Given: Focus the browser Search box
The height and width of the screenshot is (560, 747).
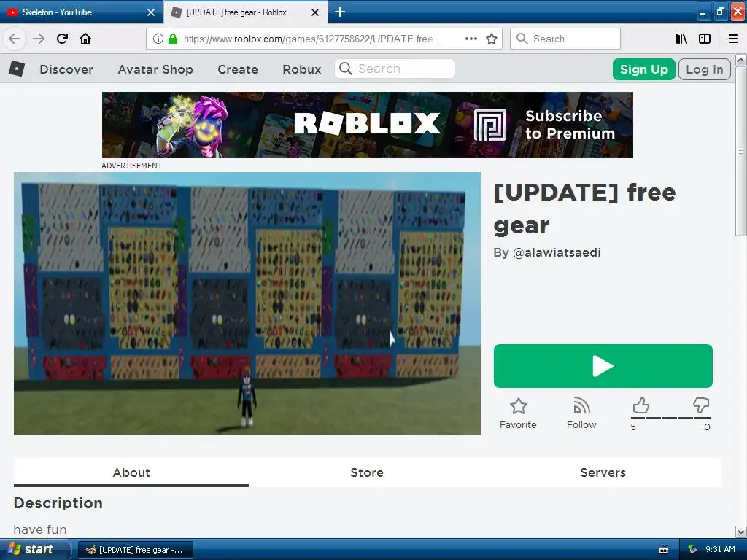Looking at the screenshot, I should [565, 39].
